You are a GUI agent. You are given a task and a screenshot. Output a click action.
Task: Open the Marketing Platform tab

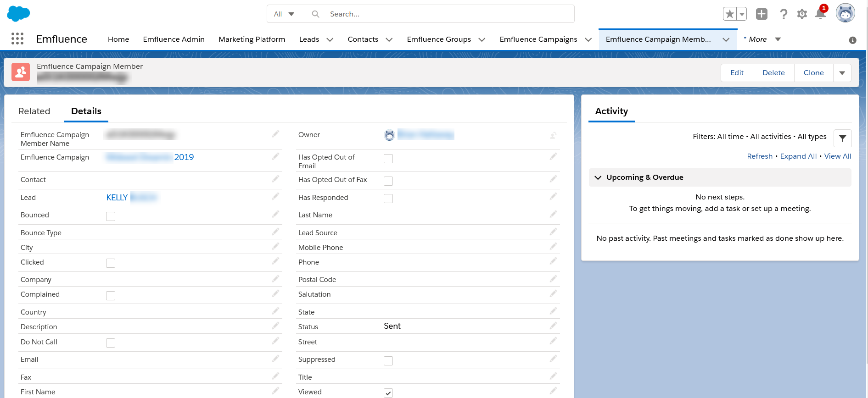[252, 39]
